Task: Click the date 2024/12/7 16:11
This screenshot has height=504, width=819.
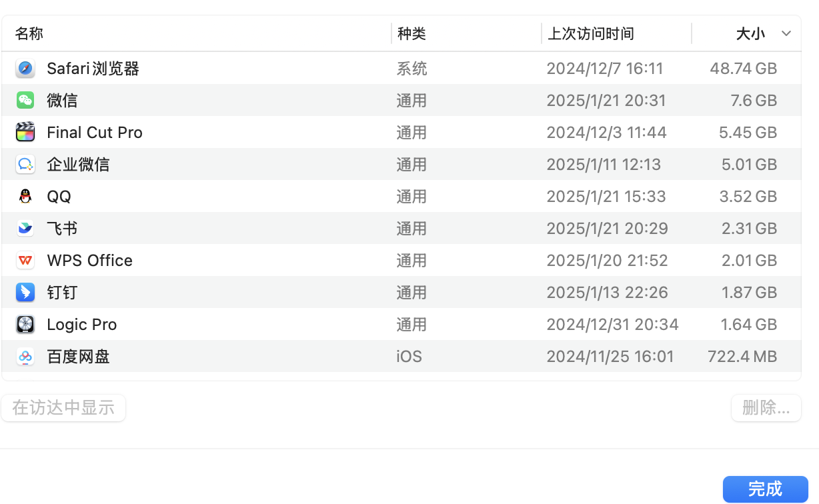Action: (x=605, y=69)
